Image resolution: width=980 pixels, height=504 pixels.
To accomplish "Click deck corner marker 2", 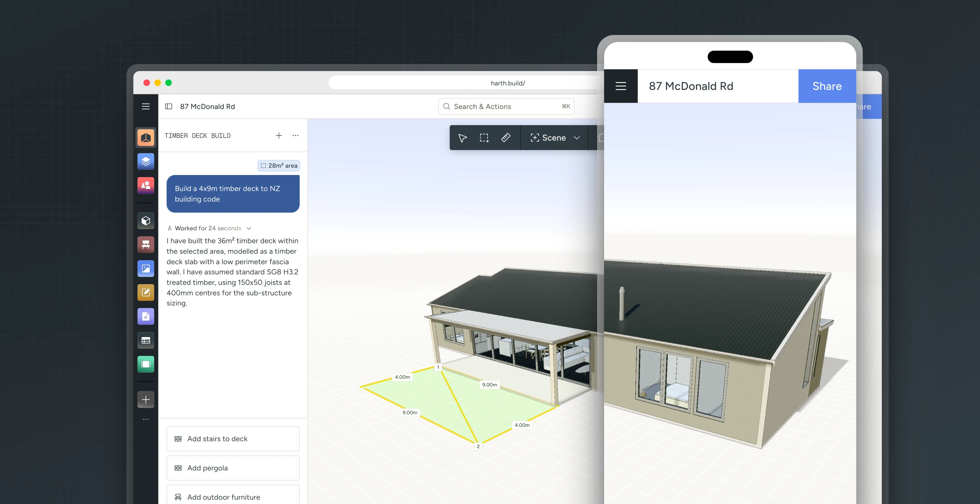I will (478, 446).
